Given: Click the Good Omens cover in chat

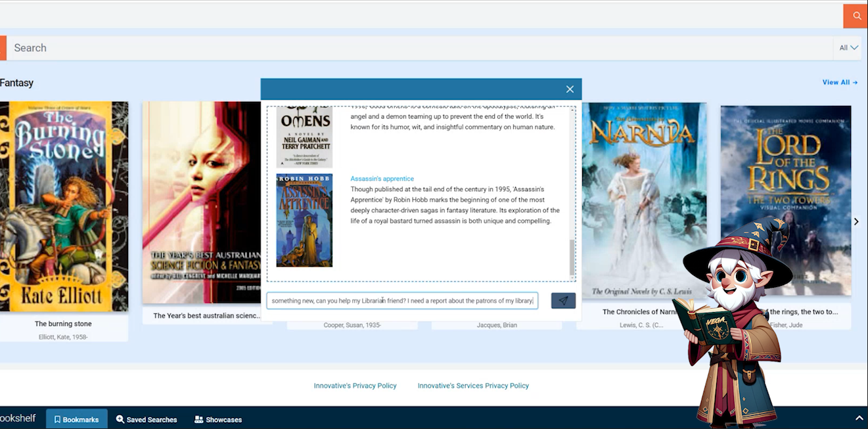Looking at the screenshot, I should pos(304,137).
